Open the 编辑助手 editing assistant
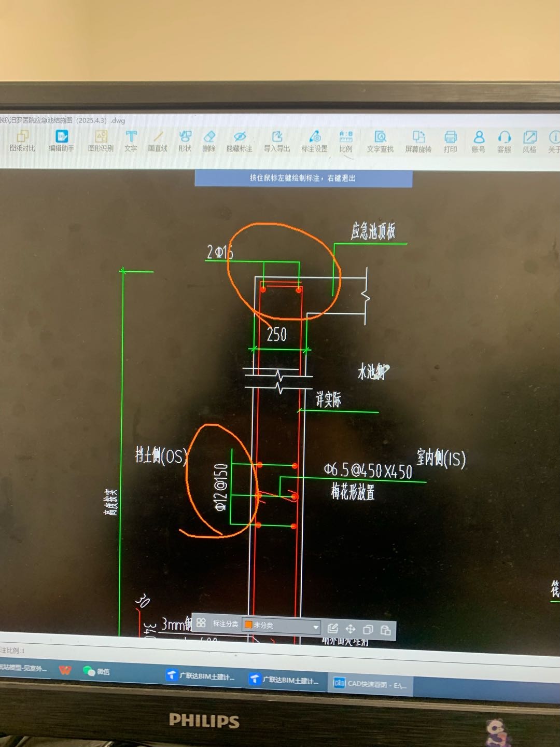Image resolution: width=560 pixels, height=747 pixels. [x=61, y=141]
